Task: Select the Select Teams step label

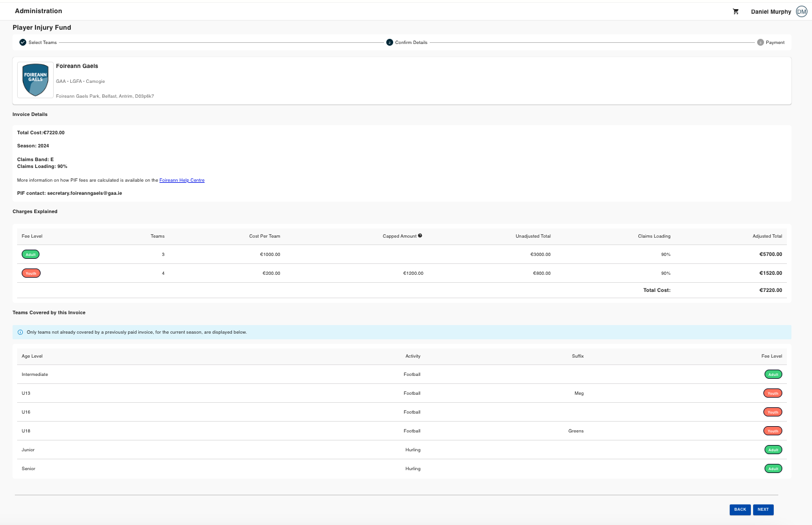Action: (43, 42)
